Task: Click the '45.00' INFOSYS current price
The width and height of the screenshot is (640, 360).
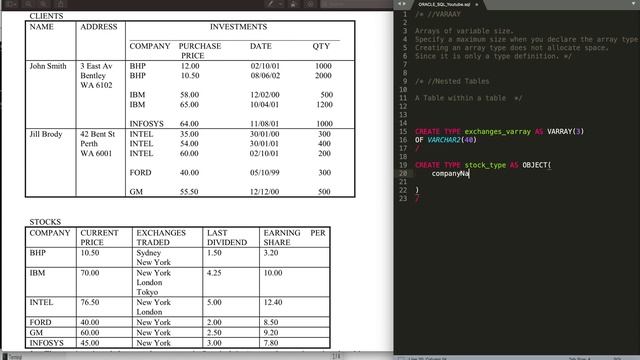Action: coord(90,343)
